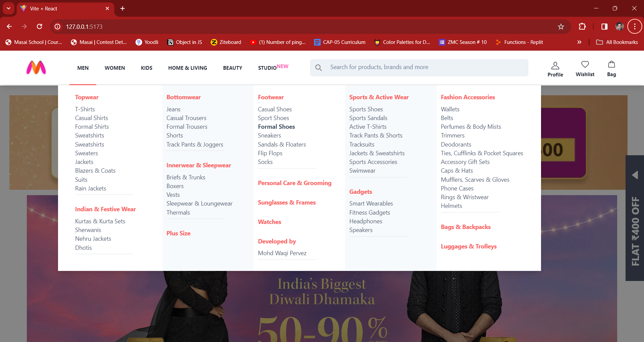Open the browser extensions puzzle icon
This screenshot has width=644, height=342.
[582, 26]
